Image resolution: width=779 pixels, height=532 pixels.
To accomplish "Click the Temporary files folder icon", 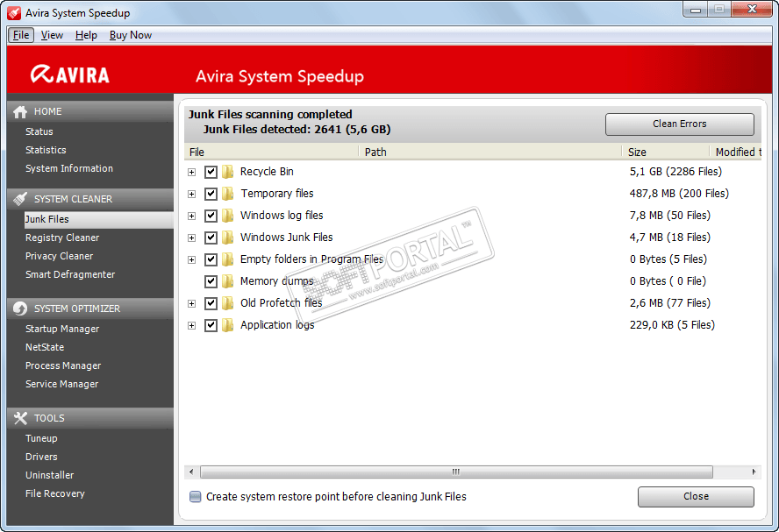I will tap(227, 194).
